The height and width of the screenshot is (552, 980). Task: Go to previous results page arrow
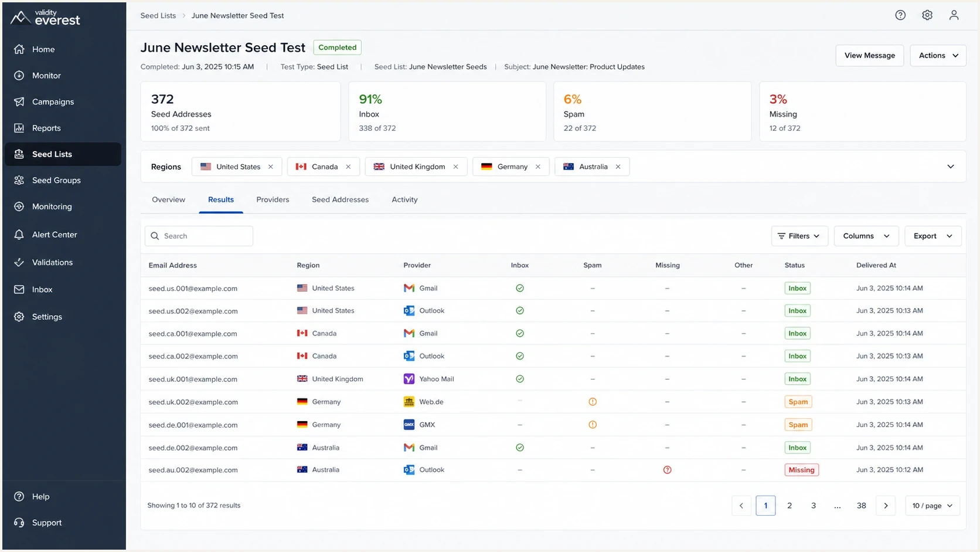[x=741, y=506]
